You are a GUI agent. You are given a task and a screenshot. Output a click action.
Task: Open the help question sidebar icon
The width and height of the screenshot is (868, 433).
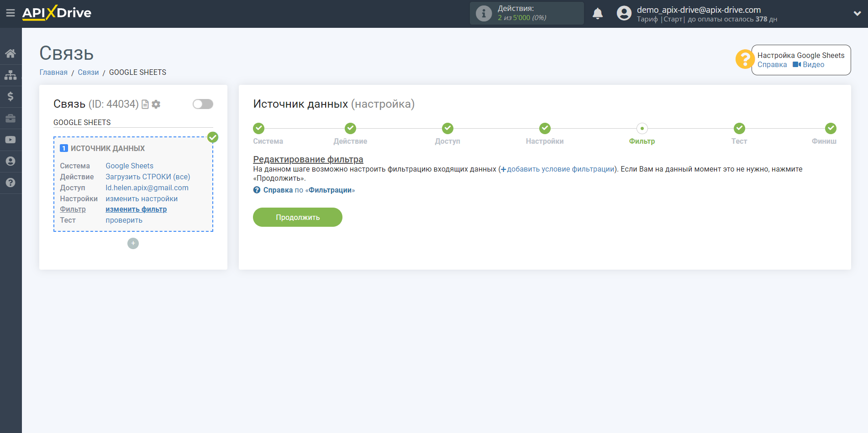pos(11,183)
